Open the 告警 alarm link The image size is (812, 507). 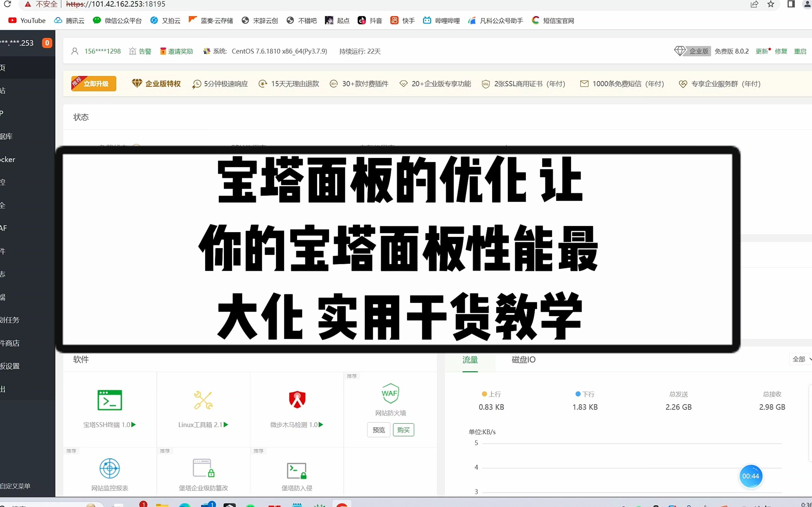(x=140, y=51)
